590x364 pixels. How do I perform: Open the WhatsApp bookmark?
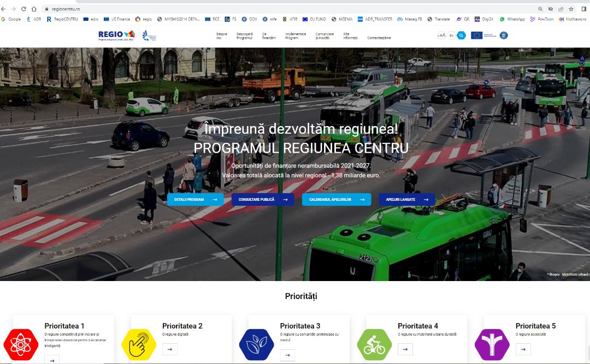point(512,19)
